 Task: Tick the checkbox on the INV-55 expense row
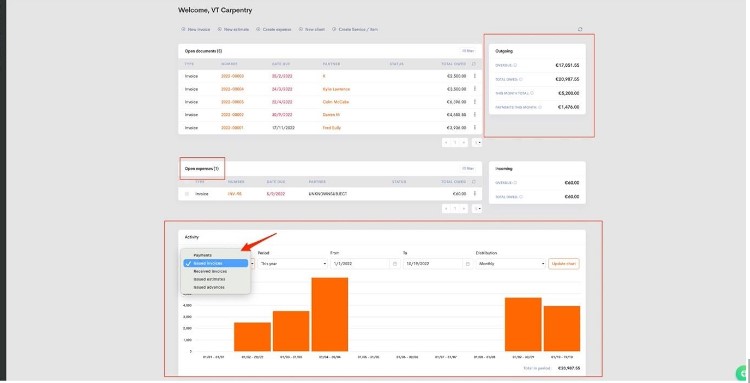click(x=187, y=194)
